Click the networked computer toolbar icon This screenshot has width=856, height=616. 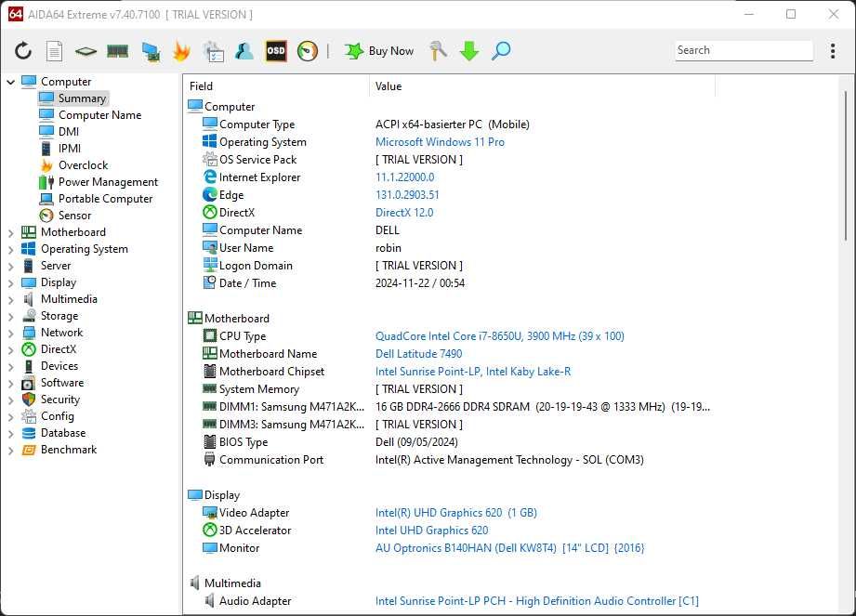(151, 51)
